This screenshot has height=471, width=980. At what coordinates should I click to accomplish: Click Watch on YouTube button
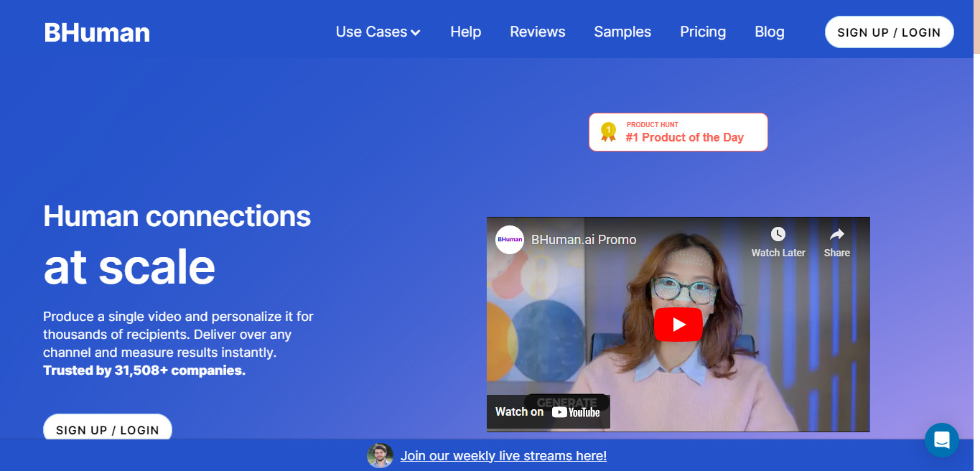pyautogui.click(x=549, y=412)
